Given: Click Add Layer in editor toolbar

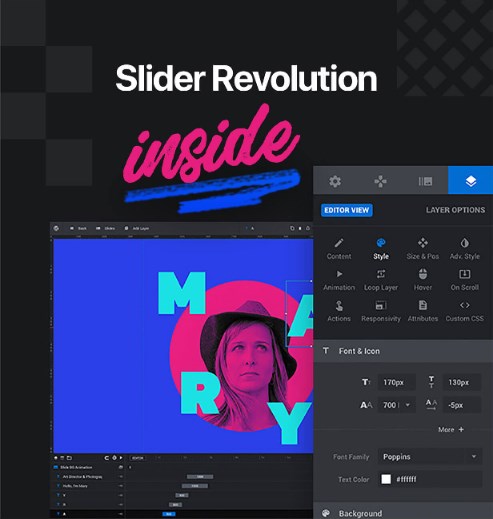Looking at the screenshot, I should [137, 228].
